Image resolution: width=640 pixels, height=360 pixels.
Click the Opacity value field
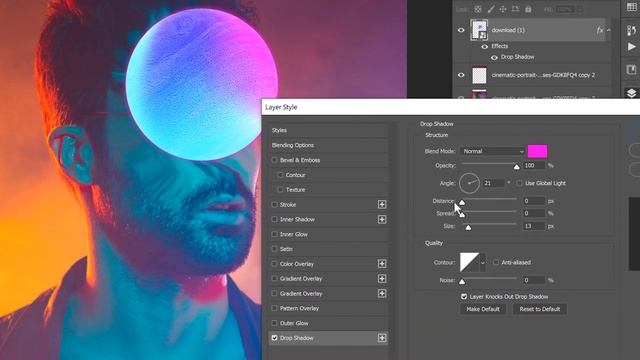(x=534, y=165)
